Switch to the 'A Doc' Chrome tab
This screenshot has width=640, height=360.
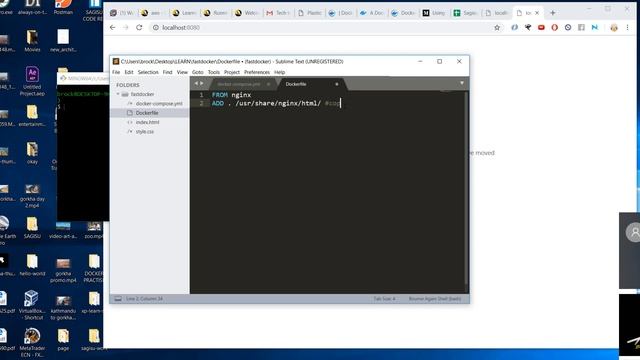pyautogui.click(x=372, y=13)
